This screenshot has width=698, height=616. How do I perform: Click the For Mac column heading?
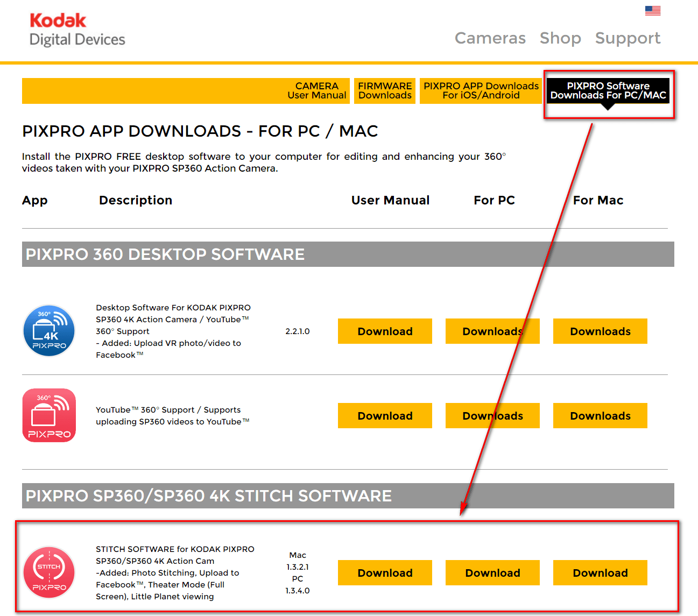coord(598,200)
